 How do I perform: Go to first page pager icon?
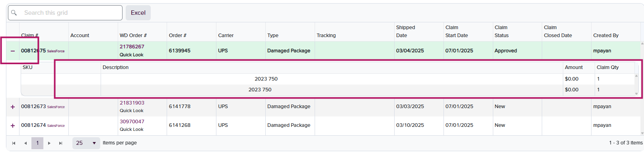click(x=14, y=143)
